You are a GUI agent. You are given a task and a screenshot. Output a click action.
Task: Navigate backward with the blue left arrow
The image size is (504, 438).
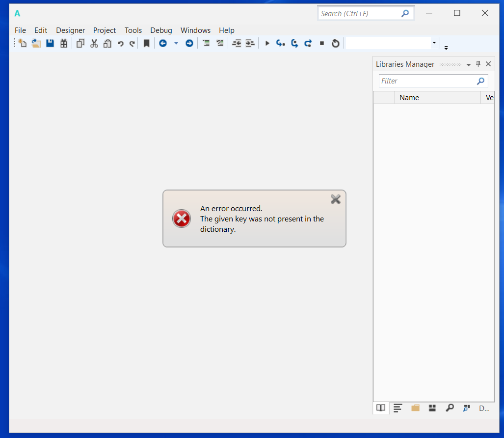point(163,43)
